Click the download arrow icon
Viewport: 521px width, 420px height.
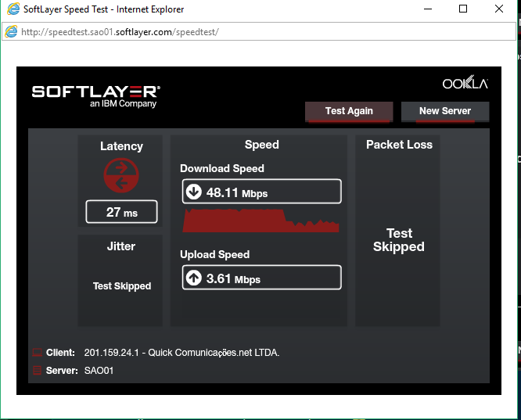193,192
